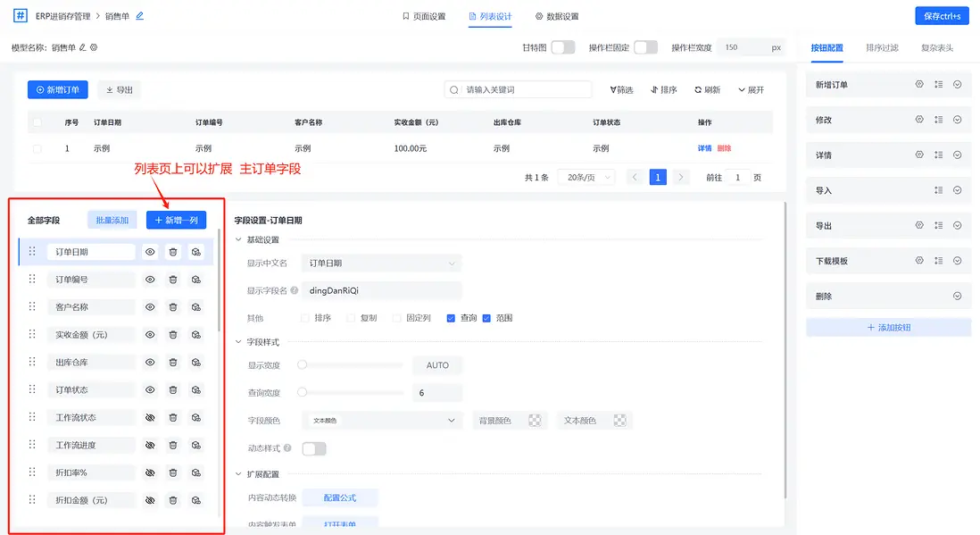Image resolution: width=980 pixels, height=535 pixels.
Task: Collapse the 扩展配置 section
Action: 238,473
